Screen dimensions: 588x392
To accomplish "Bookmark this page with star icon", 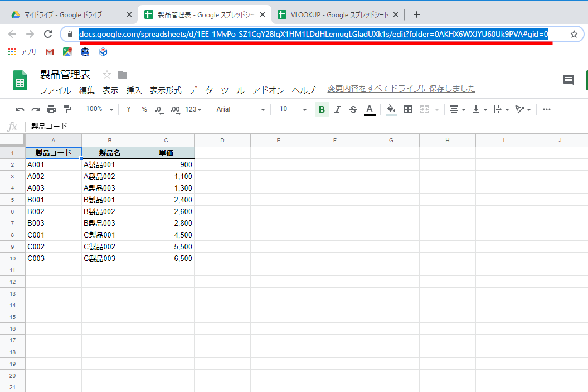I will point(574,34).
